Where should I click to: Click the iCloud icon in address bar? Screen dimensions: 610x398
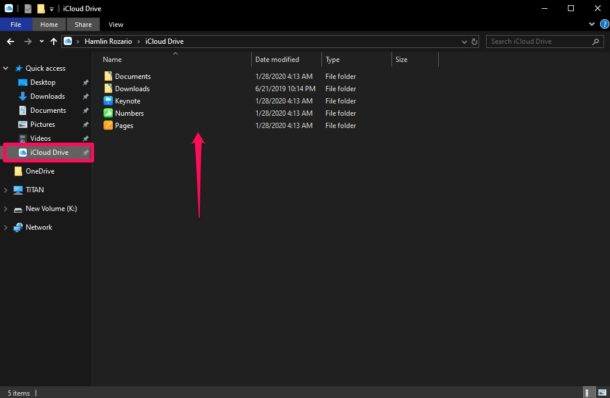pos(68,41)
